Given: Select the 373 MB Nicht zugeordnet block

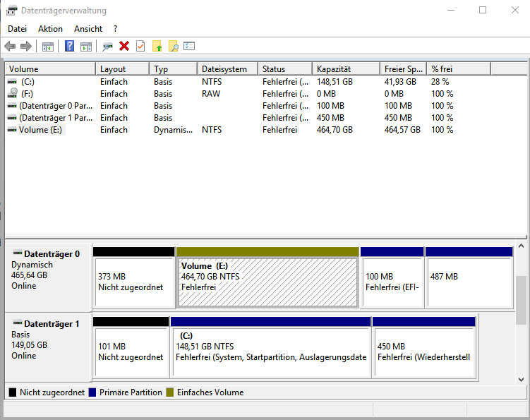Looking at the screenshot, I should (134, 277).
